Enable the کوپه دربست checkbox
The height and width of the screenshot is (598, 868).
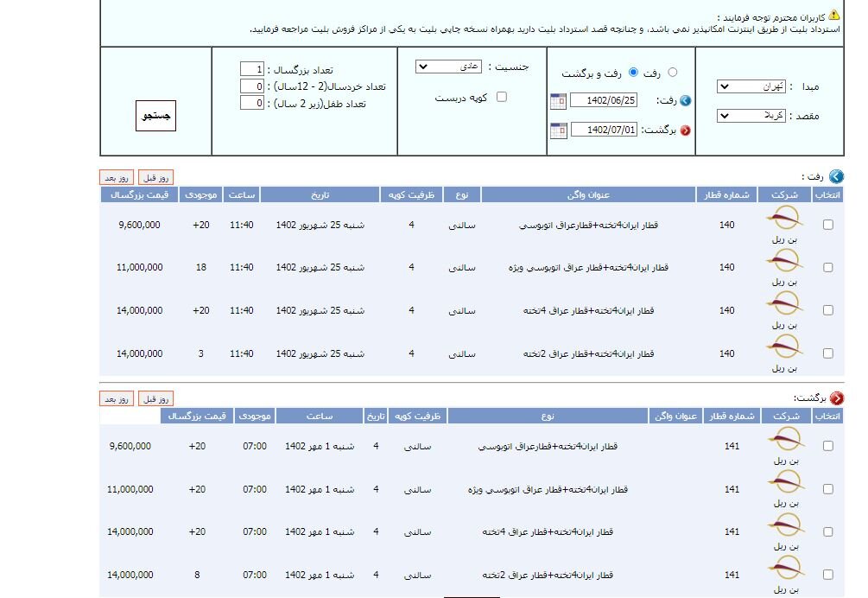click(501, 97)
